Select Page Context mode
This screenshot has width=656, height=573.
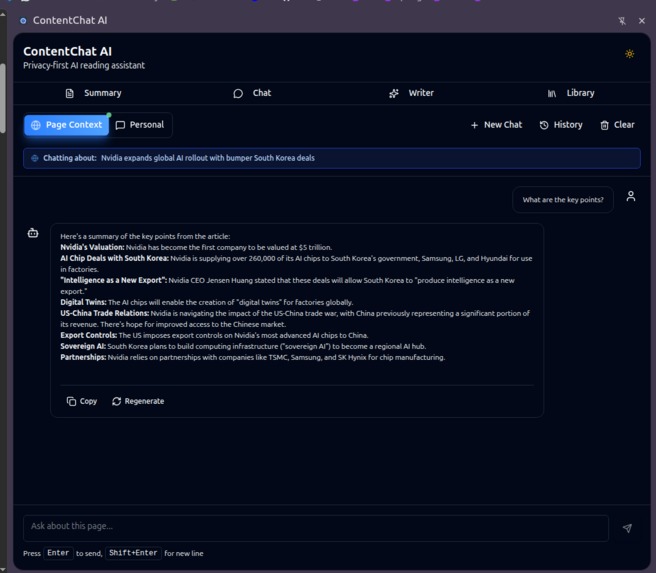tap(67, 125)
